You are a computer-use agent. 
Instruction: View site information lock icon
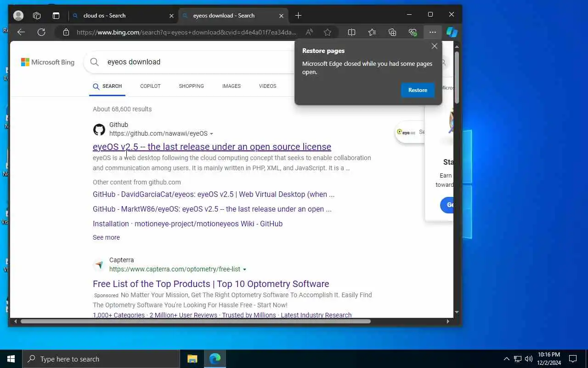66,32
